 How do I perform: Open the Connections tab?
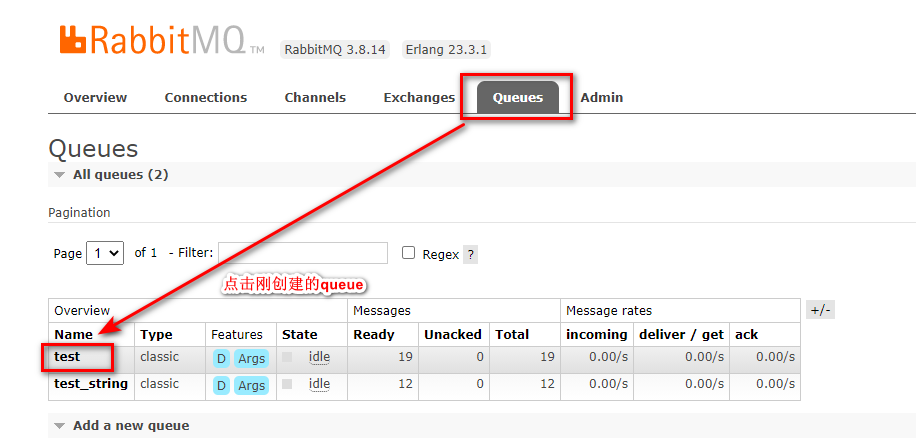pyautogui.click(x=205, y=98)
